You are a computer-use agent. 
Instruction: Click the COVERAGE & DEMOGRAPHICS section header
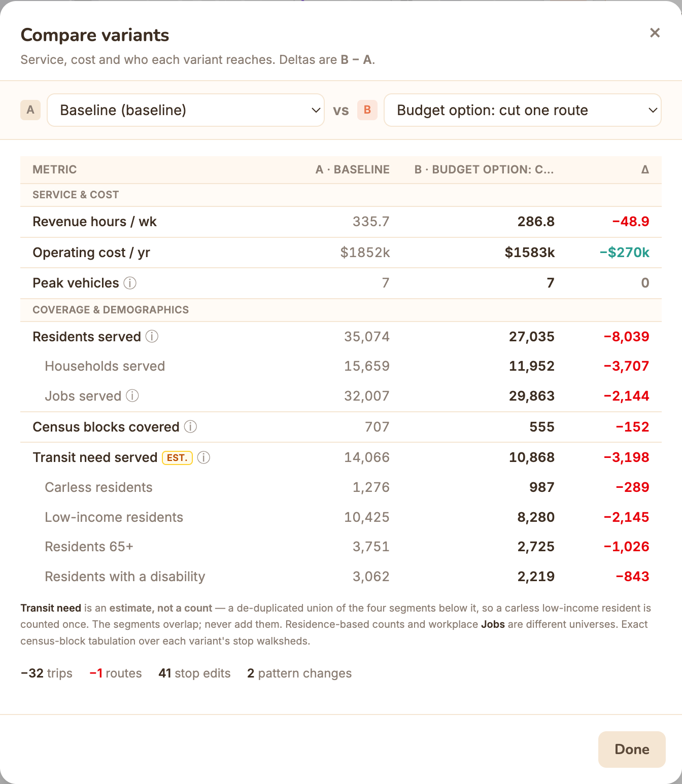point(111,310)
